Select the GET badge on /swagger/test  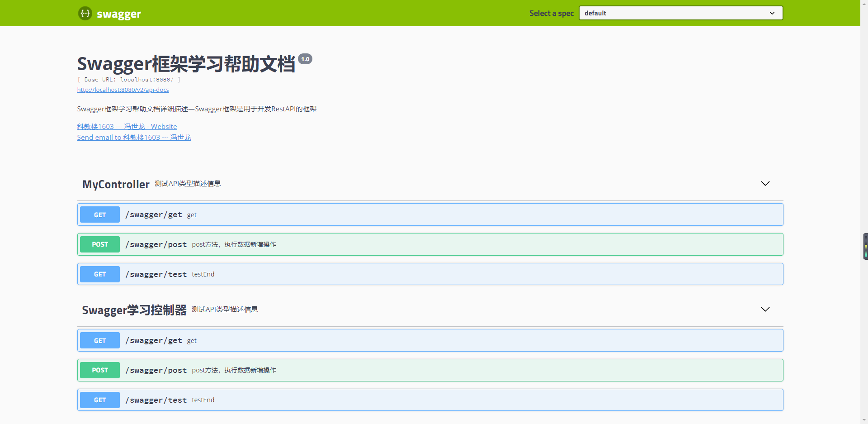99,274
